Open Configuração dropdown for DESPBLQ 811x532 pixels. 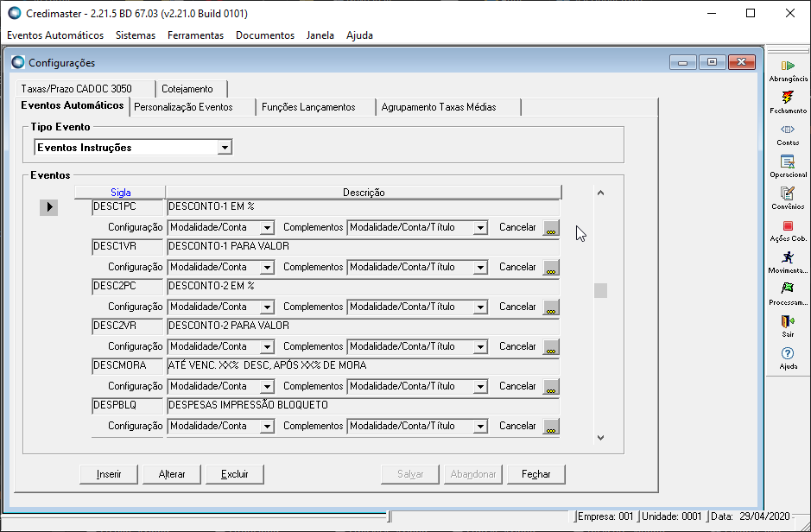coord(267,426)
